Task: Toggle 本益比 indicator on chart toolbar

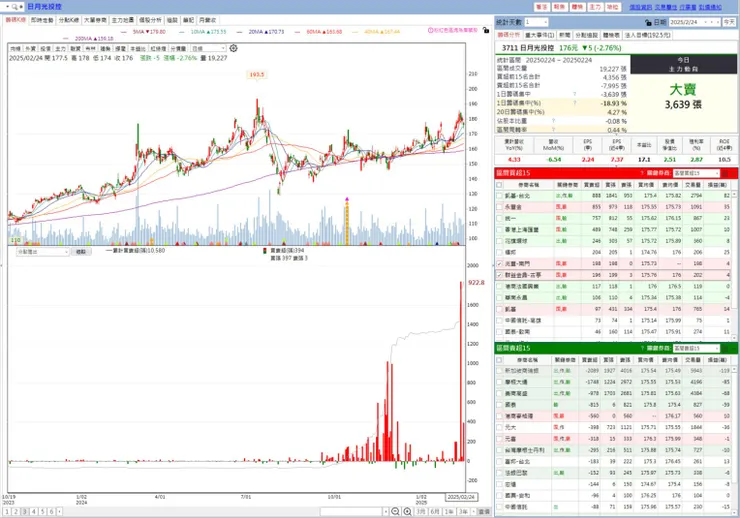Action: [138, 49]
